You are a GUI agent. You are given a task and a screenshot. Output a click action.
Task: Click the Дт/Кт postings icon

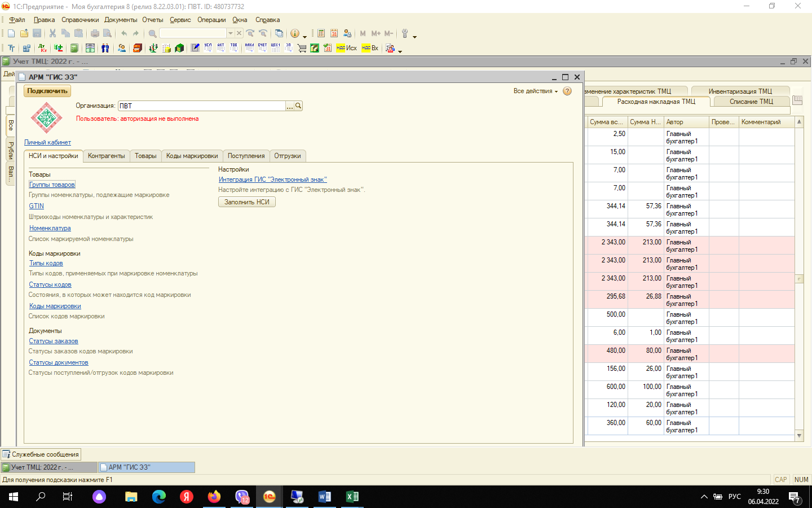(42, 48)
